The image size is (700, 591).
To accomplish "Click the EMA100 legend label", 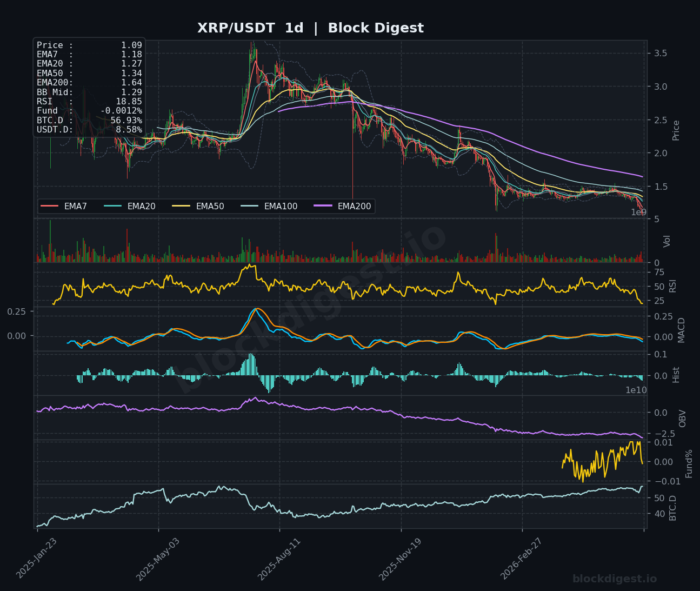I will [x=281, y=206].
